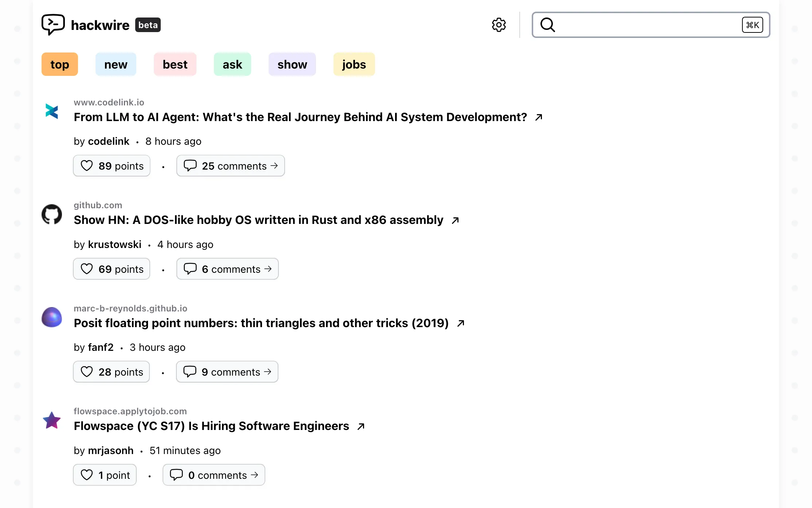Switch to the new tab
This screenshot has height=508, width=812.
pyautogui.click(x=116, y=64)
